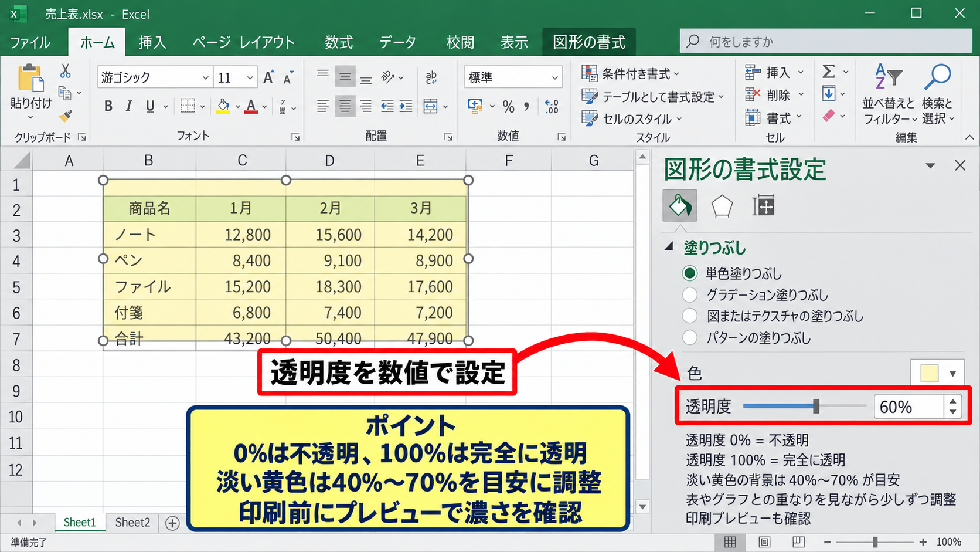The height and width of the screenshot is (552, 980).
Task: Toggle Underline formatting
Action: (x=150, y=106)
